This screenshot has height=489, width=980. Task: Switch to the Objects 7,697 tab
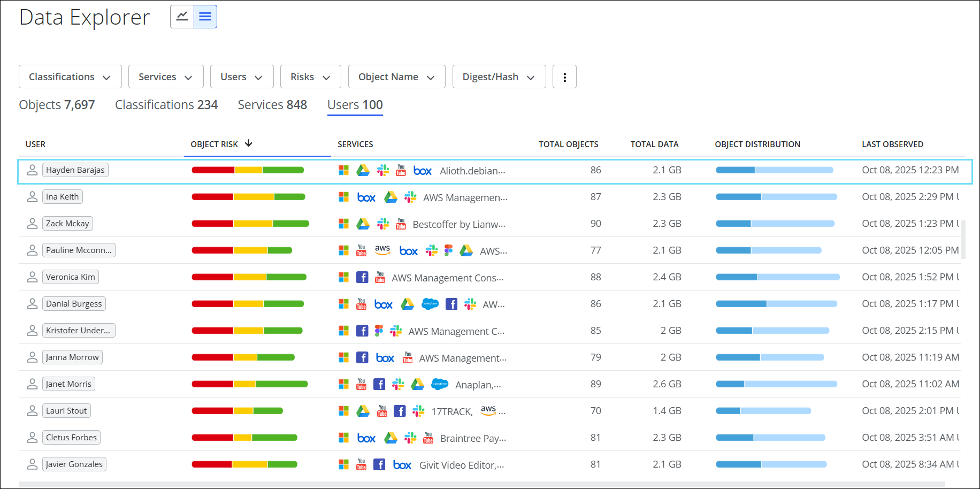pos(57,105)
